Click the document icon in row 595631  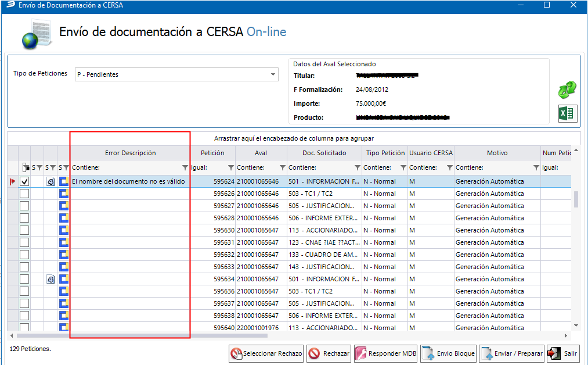tap(64, 242)
